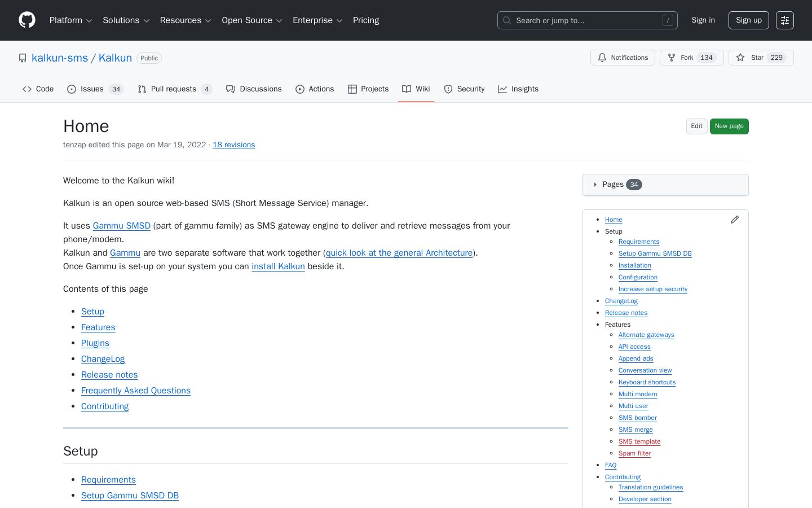812x508 pixels.
Task: Click the pencil icon to edit sidebar
Action: coord(734,220)
